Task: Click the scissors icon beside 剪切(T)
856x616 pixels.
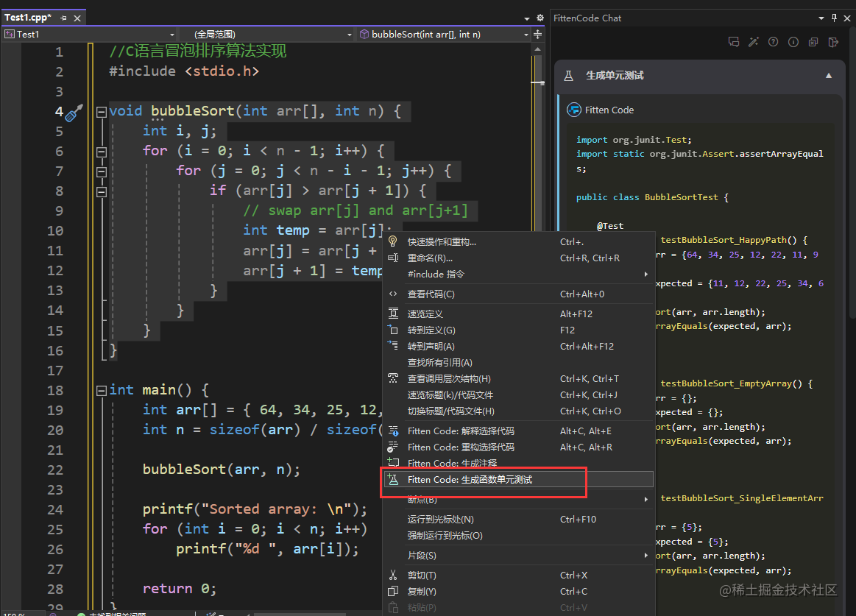Action: (x=393, y=575)
